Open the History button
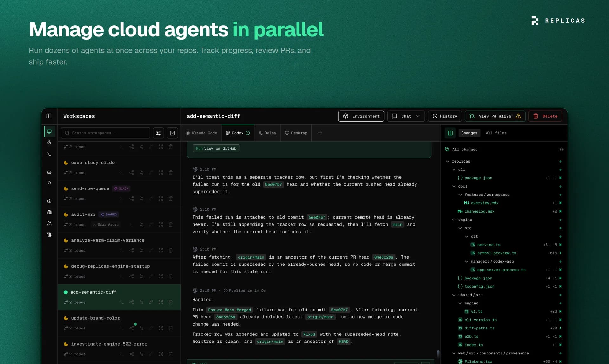This screenshot has height=364, width=609. click(445, 116)
